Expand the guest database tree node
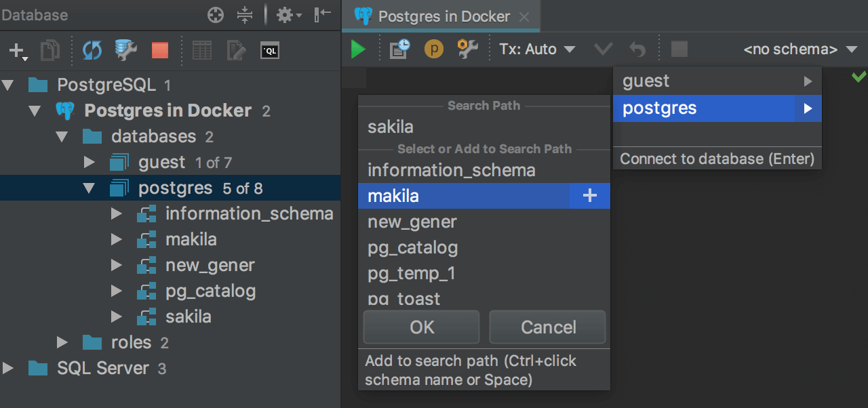The height and width of the screenshot is (408, 868). coord(89,163)
